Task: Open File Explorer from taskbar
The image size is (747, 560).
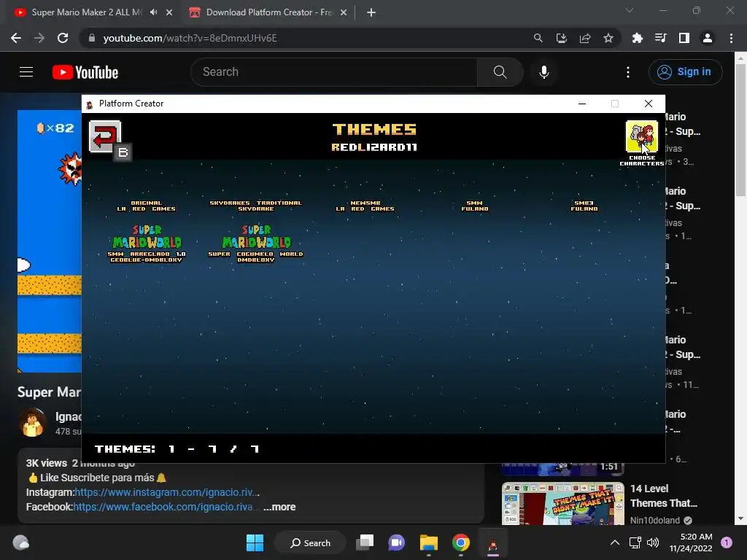Action: pyautogui.click(x=429, y=542)
